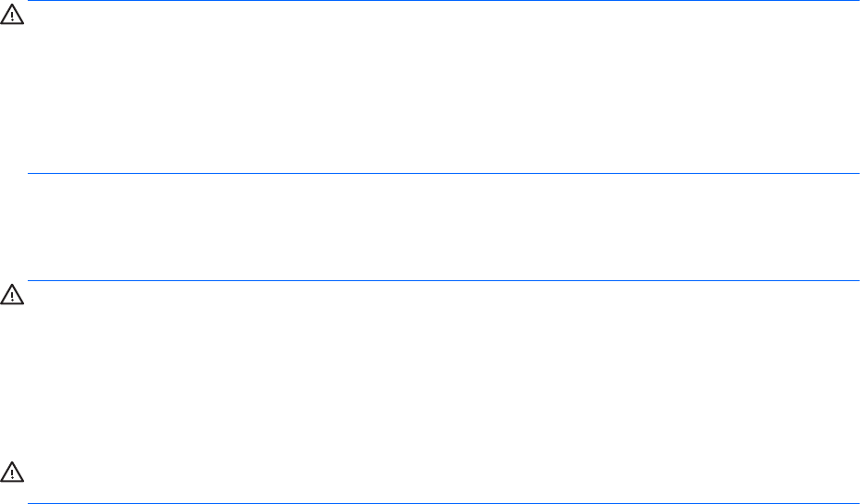Screen dimensions: 860x504
Task: Click the left end of the bottom blue line
Action: (x=31, y=503)
